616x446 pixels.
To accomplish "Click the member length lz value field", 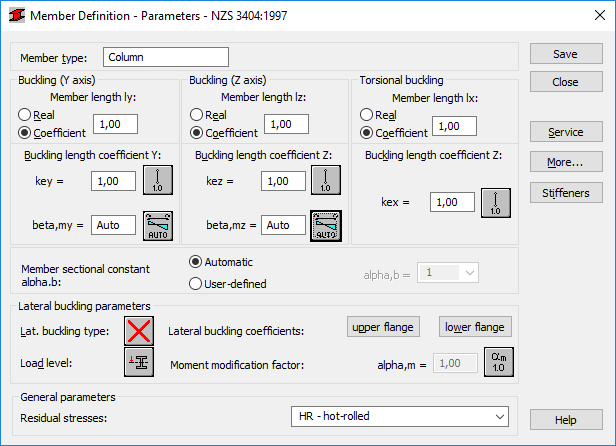I will coord(286,124).
